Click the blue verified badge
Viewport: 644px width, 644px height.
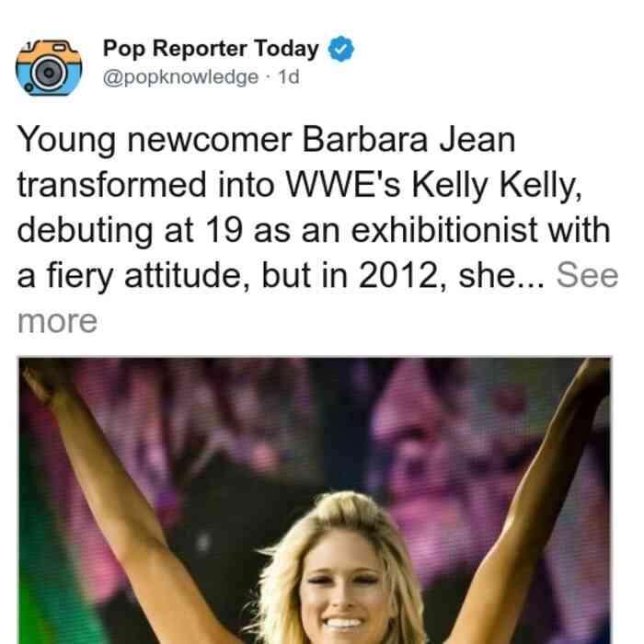pyautogui.click(x=341, y=49)
